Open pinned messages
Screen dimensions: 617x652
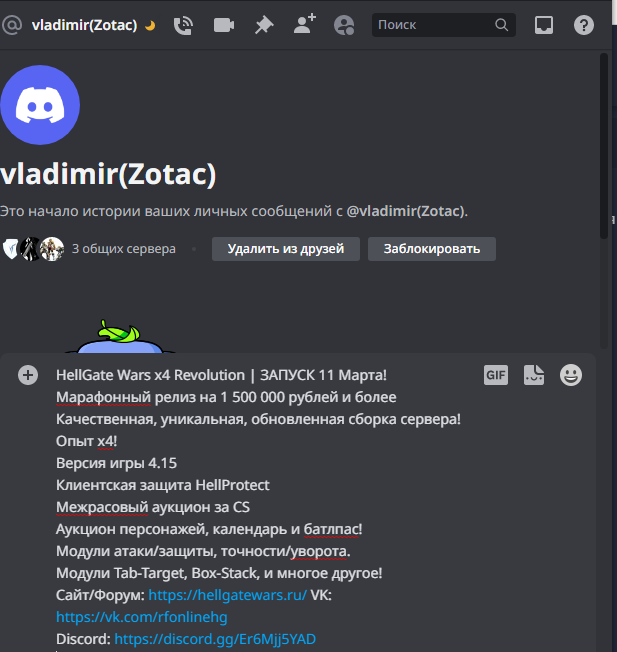click(x=264, y=25)
